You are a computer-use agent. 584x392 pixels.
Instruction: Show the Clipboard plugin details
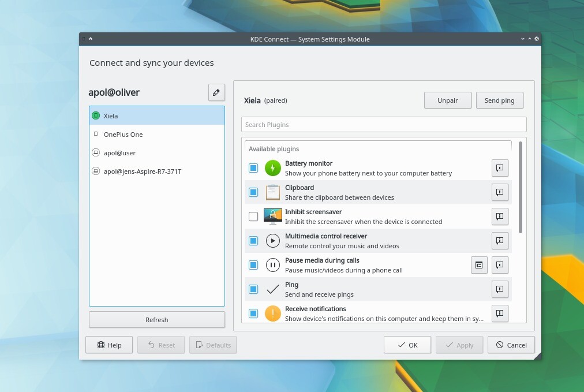pyautogui.click(x=500, y=192)
